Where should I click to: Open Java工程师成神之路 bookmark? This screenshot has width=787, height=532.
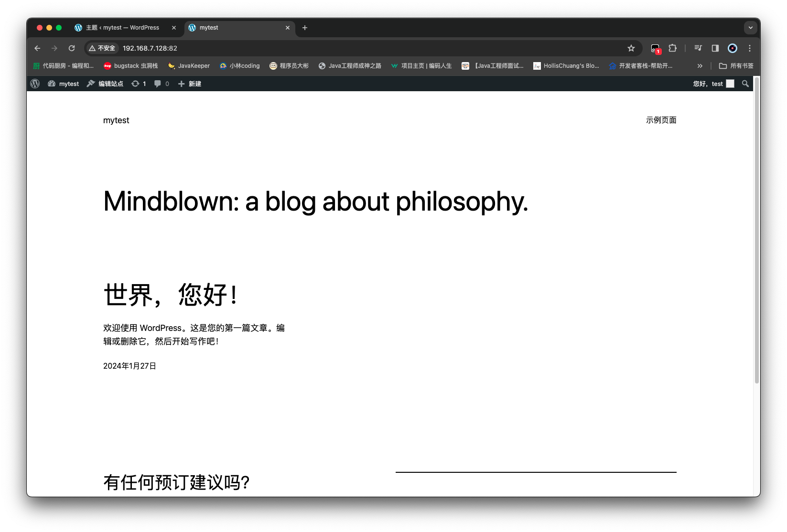tap(350, 66)
